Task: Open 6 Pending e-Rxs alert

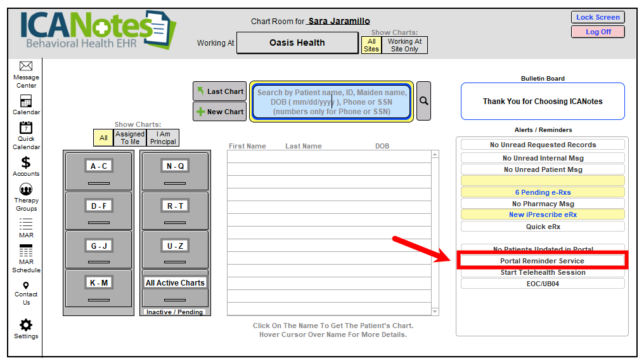Action: click(x=543, y=192)
